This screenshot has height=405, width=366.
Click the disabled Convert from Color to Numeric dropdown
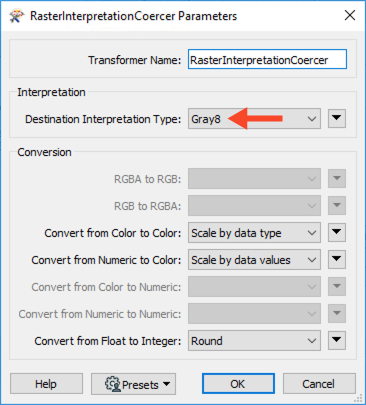tap(254, 286)
